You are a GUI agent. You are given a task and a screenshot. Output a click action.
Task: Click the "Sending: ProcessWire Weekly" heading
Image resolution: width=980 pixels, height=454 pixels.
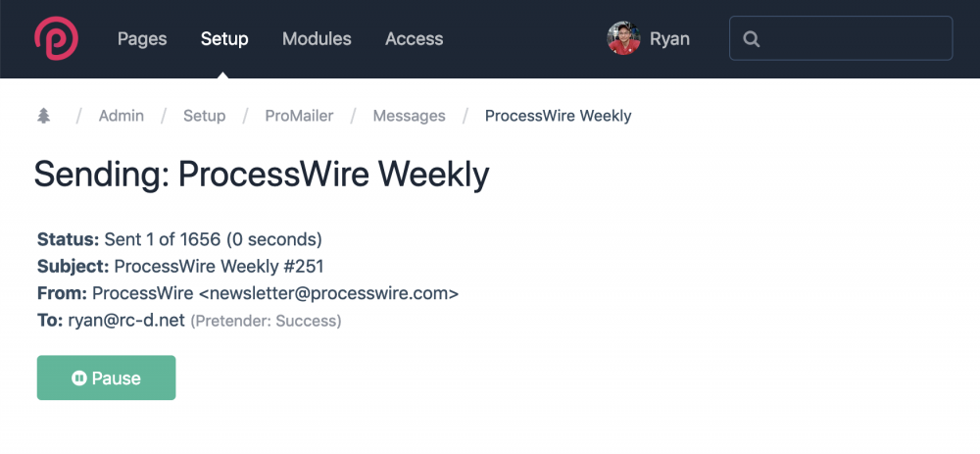(x=261, y=175)
